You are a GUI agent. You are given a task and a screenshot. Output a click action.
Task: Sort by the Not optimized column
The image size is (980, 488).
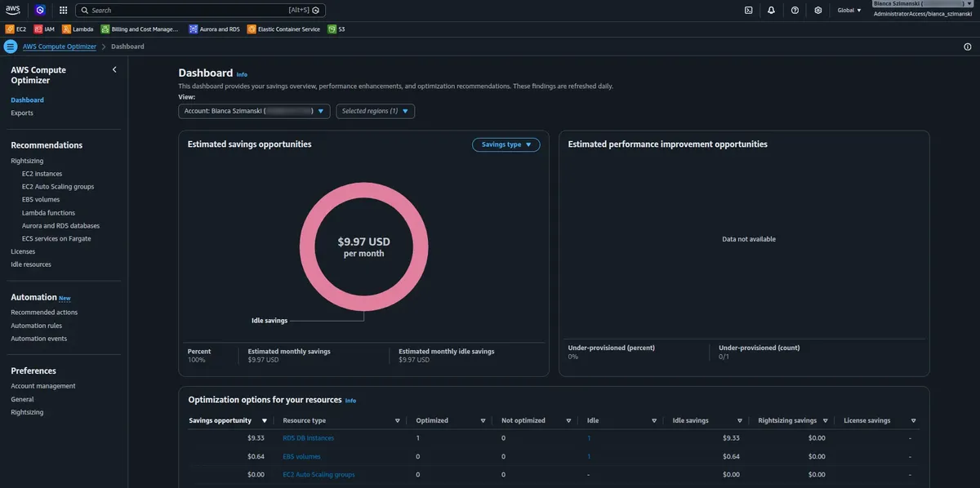[536, 420]
